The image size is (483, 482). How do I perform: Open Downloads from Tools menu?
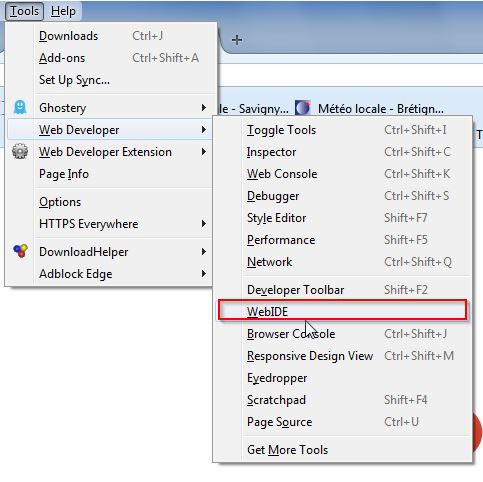[112, 36]
